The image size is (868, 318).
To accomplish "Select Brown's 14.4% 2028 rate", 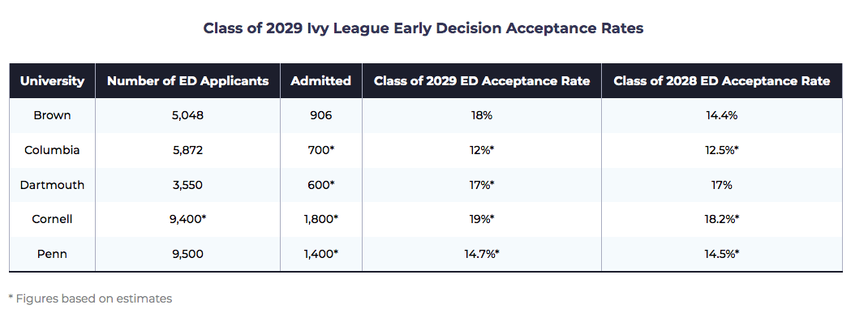I will 722,115.
